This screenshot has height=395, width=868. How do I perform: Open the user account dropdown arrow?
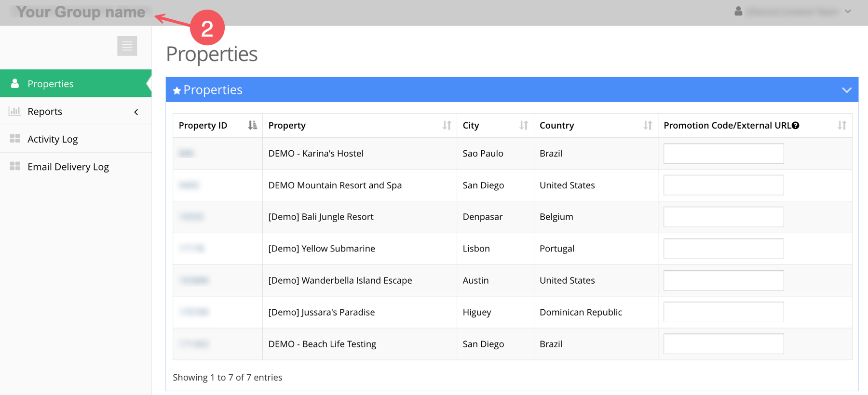coord(848,11)
